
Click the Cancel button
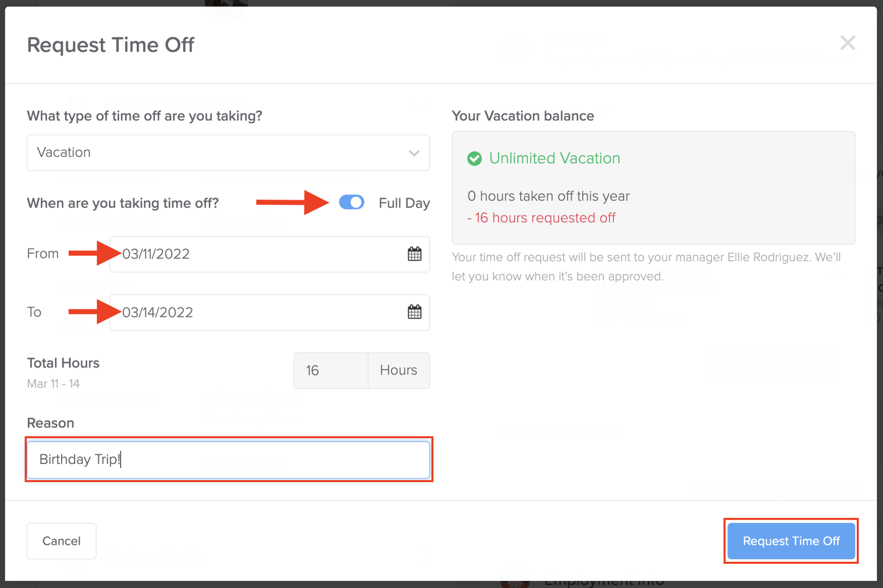click(61, 541)
